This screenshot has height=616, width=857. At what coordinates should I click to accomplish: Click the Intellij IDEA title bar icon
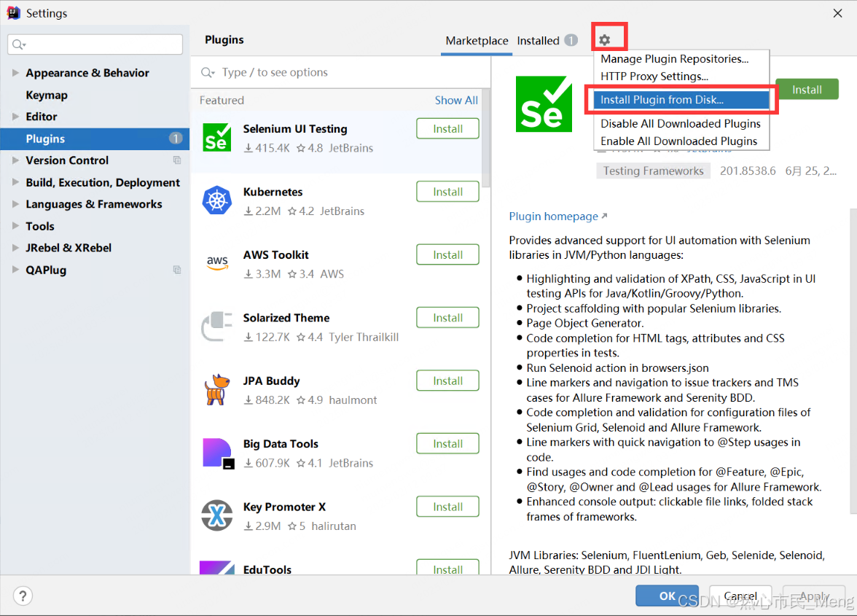(x=13, y=13)
